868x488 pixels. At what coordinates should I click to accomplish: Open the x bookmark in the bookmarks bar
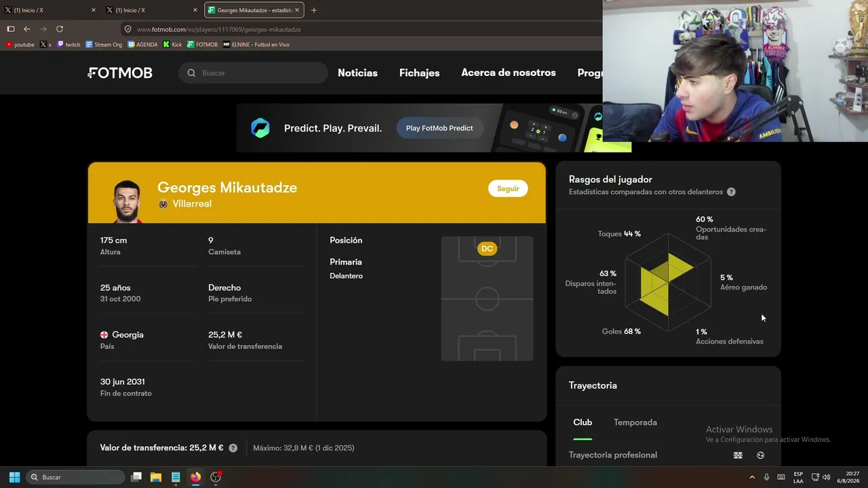tap(45, 45)
